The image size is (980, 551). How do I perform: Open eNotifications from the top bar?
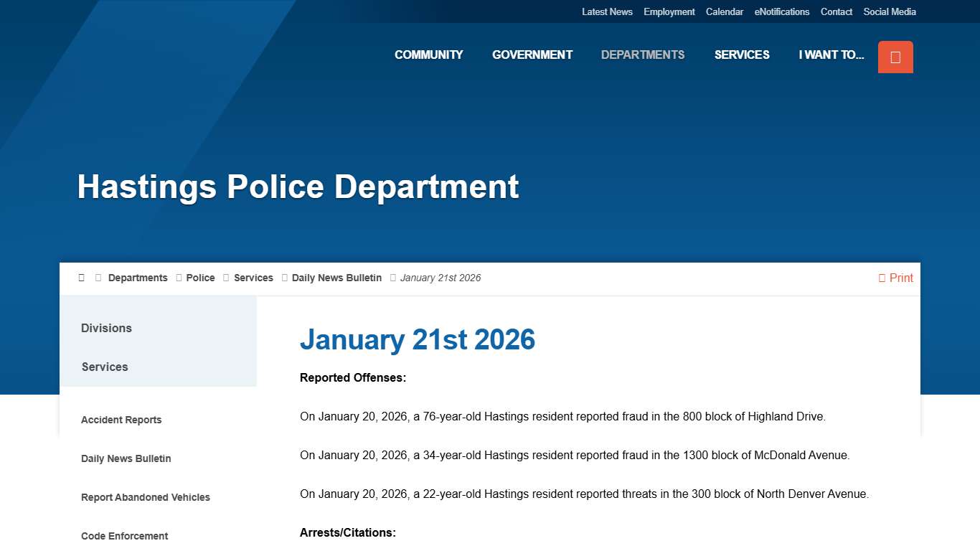tap(782, 11)
